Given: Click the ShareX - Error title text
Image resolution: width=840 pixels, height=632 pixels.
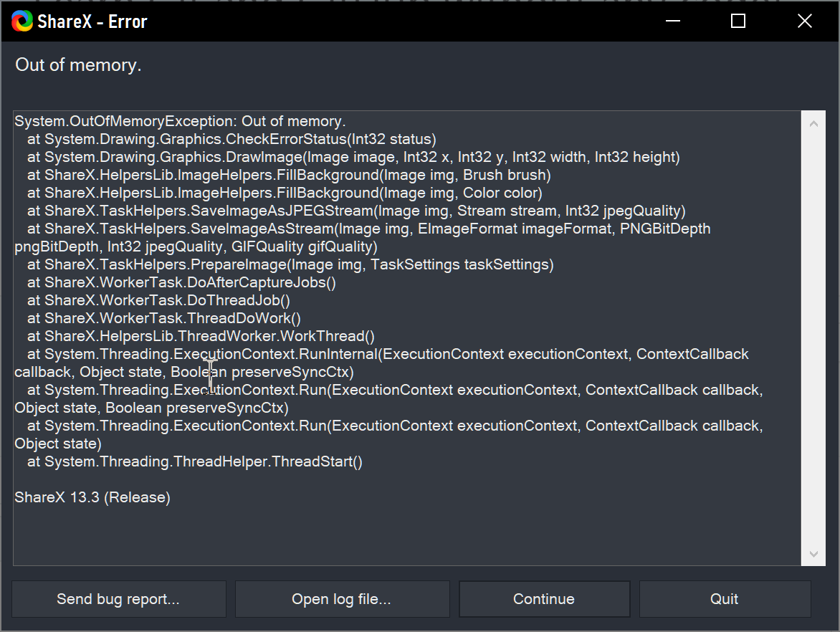Looking at the screenshot, I should (x=92, y=21).
